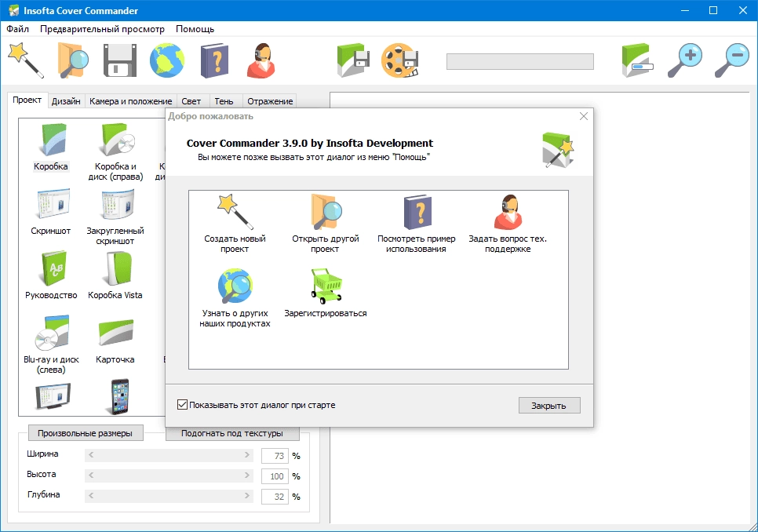
Task: Select the Руководство template
Action: (51, 275)
